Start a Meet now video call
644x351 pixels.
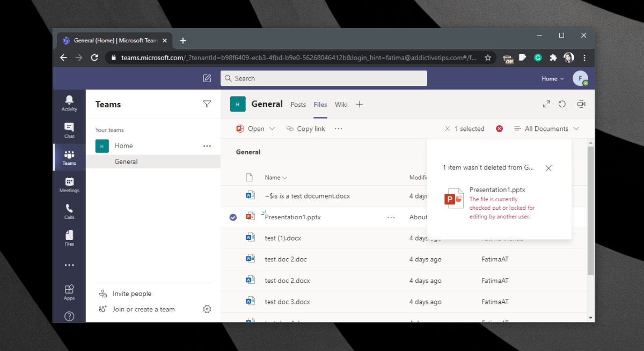point(581,104)
